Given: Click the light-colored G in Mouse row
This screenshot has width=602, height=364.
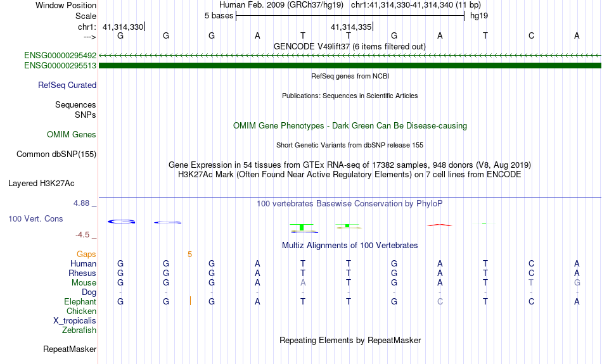Looking at the screenshot, I should pos(577,283).
